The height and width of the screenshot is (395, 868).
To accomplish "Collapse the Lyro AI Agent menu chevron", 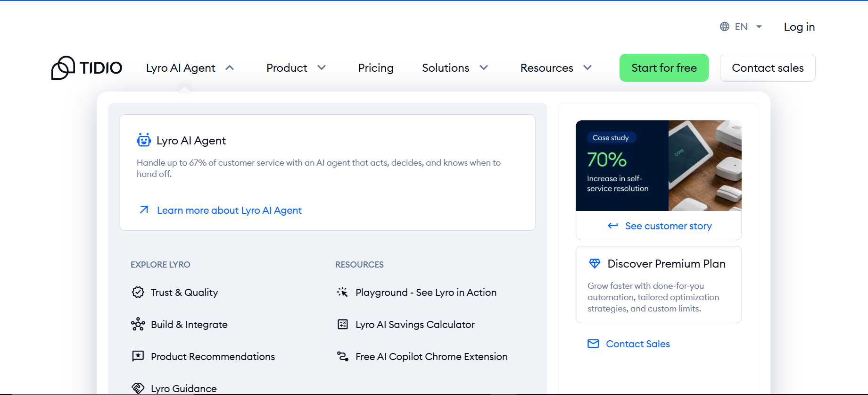I will coord(230,67).
